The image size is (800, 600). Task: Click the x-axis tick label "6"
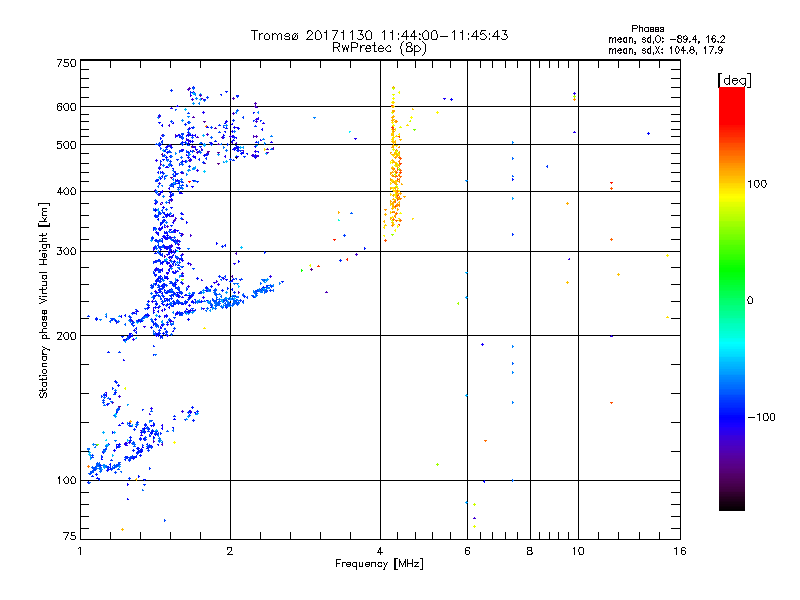(x=467, y=551)
